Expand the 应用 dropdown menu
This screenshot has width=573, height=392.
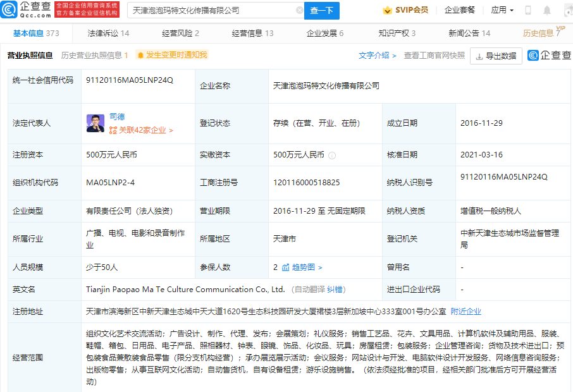click(502, 10)
